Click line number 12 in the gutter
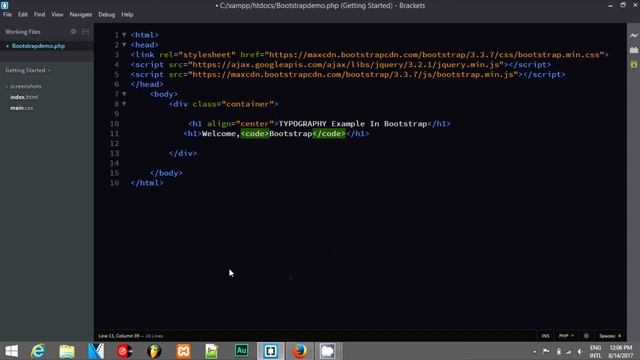Viewport: 640px width, 360px height. pyautogui.click(x=114, y=144)
